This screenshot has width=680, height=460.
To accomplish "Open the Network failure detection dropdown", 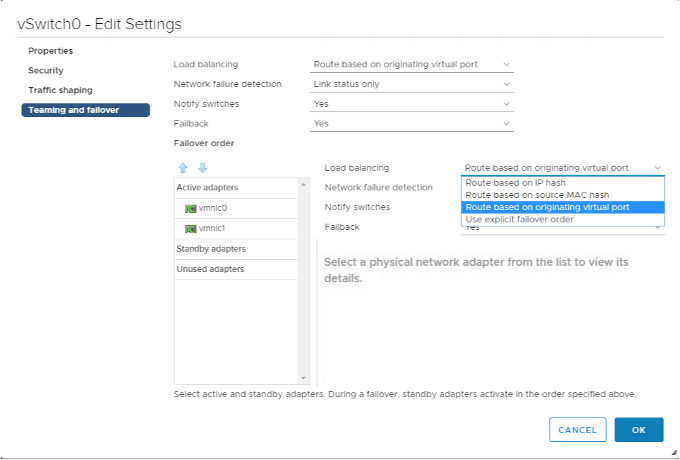I will point(412,84).
